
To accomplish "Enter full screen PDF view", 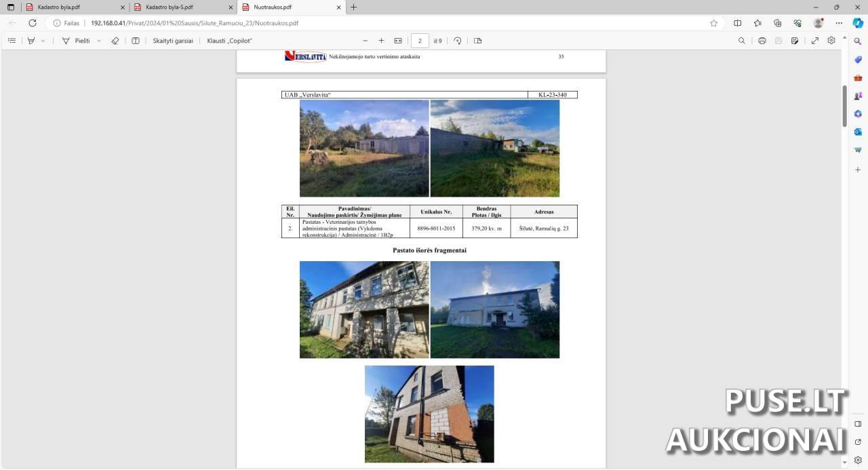I will (815, 41).
